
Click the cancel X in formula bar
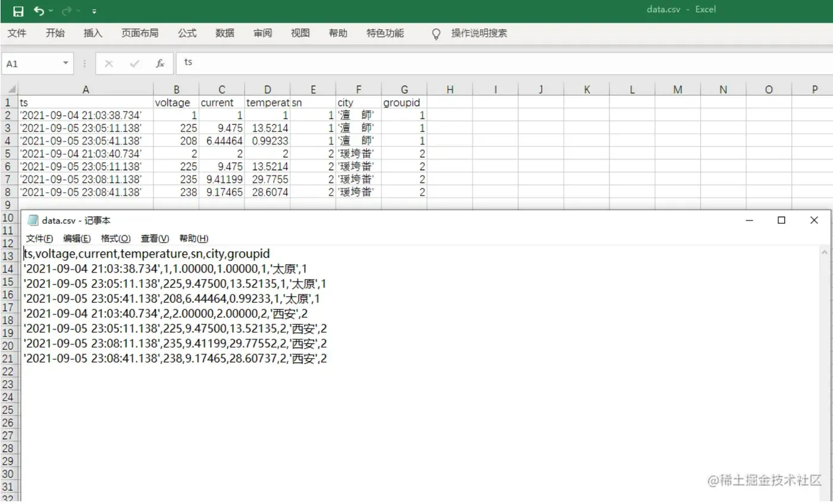coord(109,64)
